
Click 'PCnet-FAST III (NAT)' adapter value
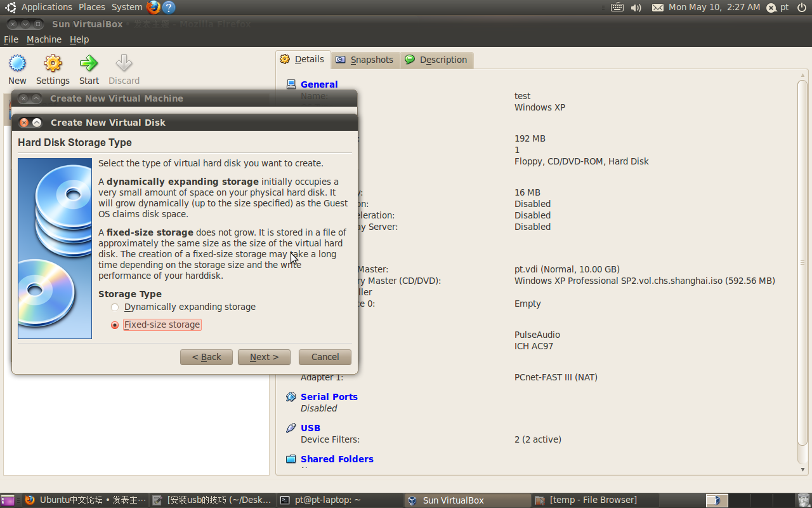pyautogui.click(x=556, y=377)
